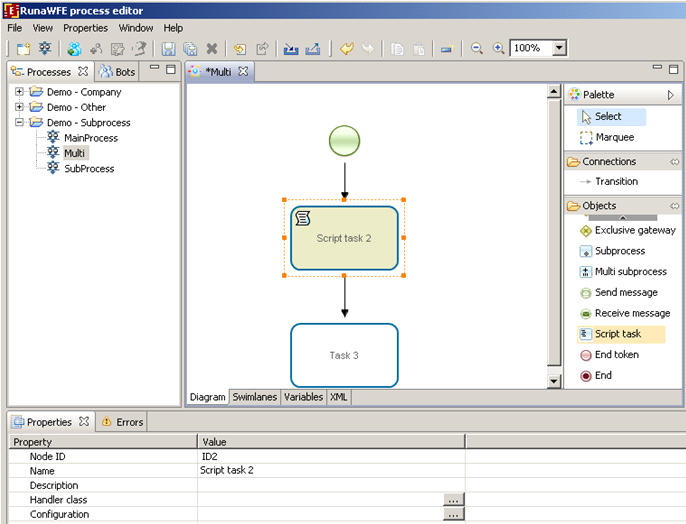Select the Script task palette object
Screen dimensions: 686x524
(617, 334)
